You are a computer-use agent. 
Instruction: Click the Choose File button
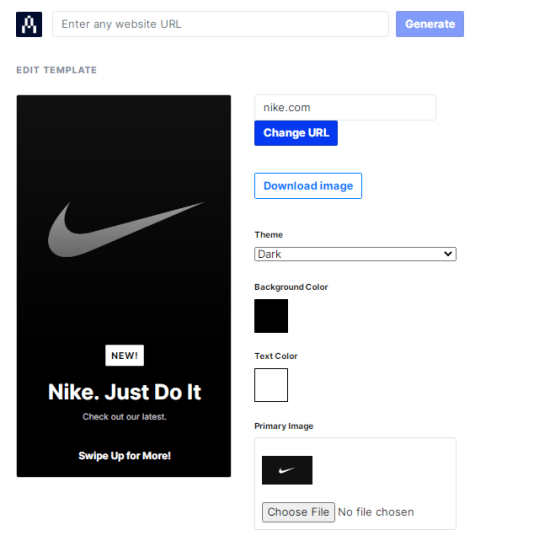pyautogui.click(x=298, y=512)
